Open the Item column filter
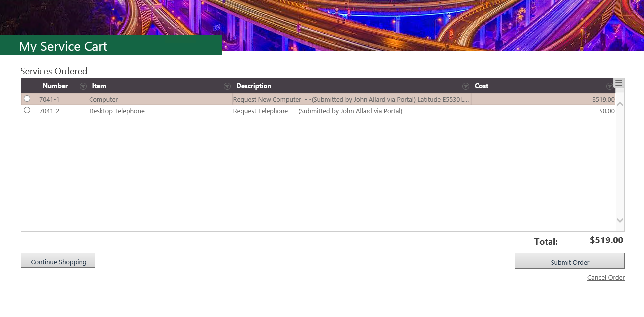644x317 pixels. tap(227, 86)
